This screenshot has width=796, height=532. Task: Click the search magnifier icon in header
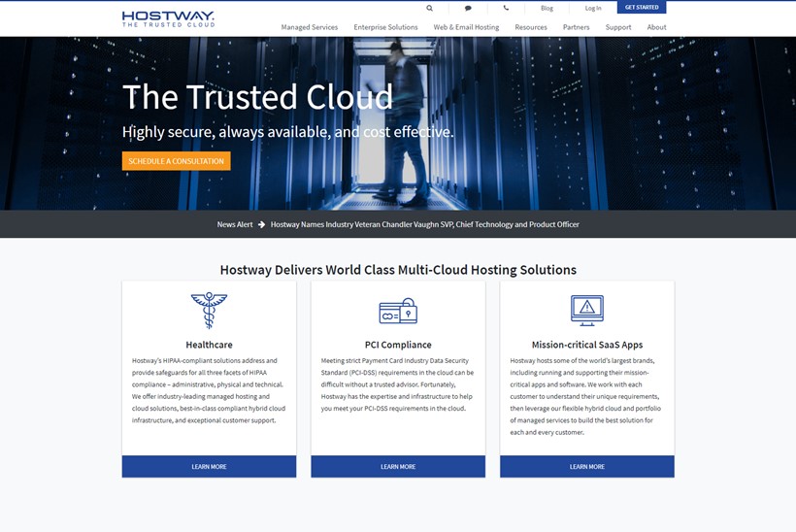point(429,8)
